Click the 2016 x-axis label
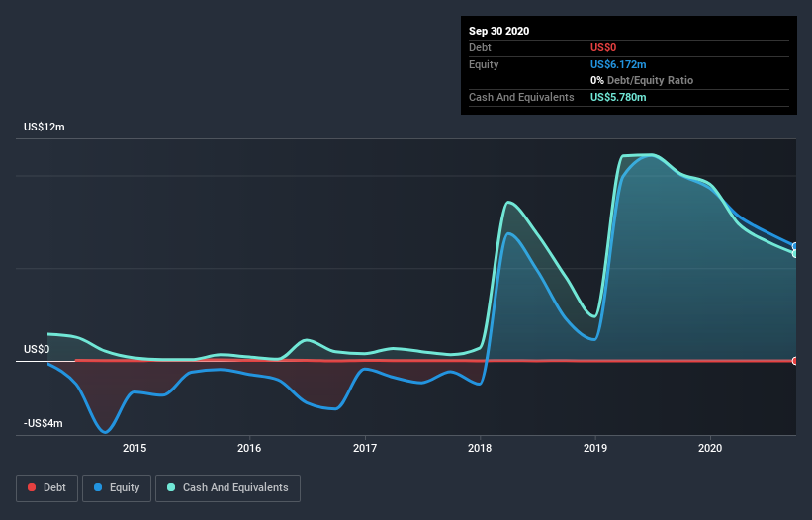Image resolution: width=812 pixels, height=520 pixels. [x=249, y=448]
